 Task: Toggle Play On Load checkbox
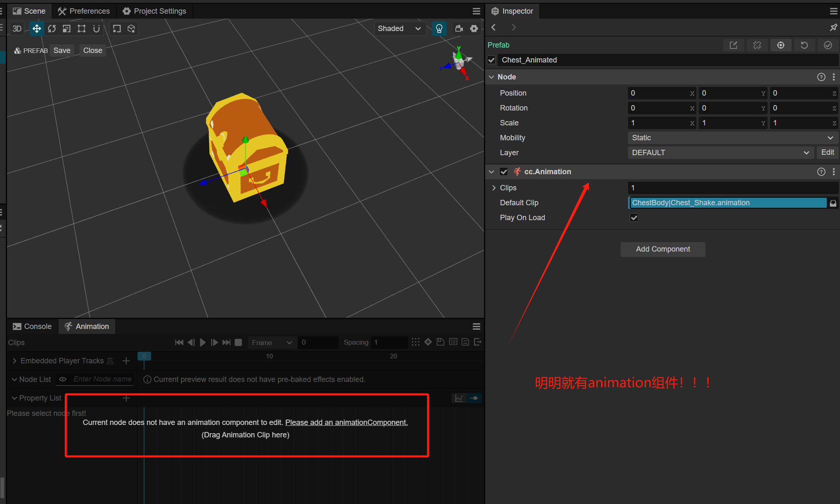(634, 218)
